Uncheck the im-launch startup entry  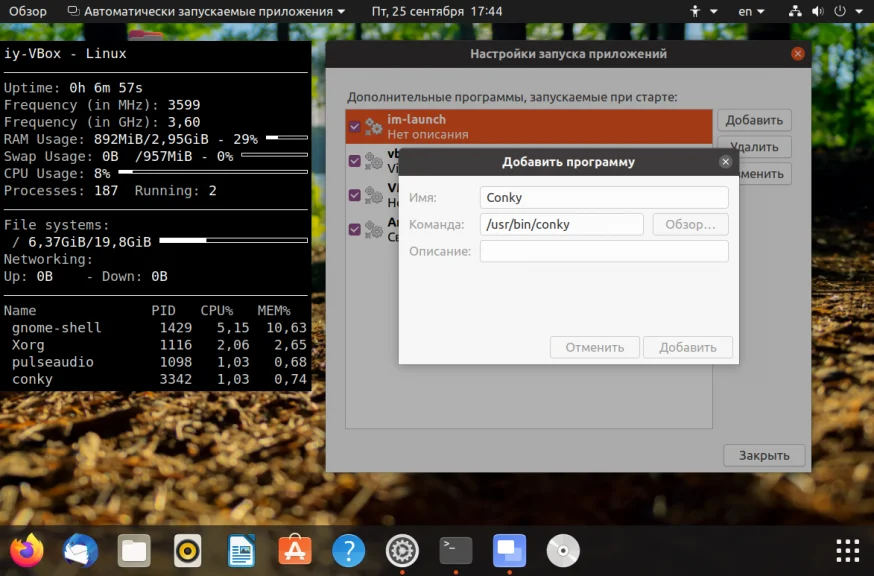click(x=355, y=126)
